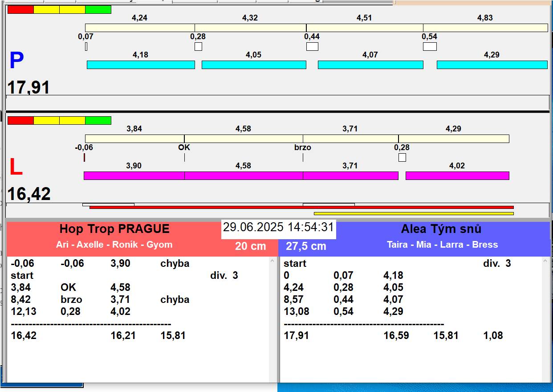553x392 pixels.
Task: Click the 17,91 total time for lane P
Action: 28,87
